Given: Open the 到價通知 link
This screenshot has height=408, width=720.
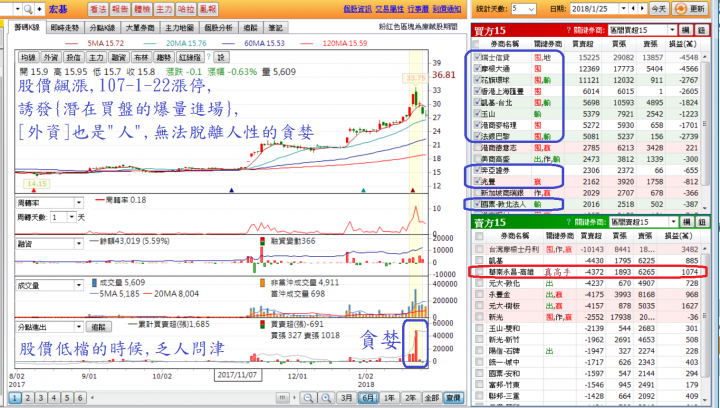Looking at the screenshot, I should [x=447, y=9].
